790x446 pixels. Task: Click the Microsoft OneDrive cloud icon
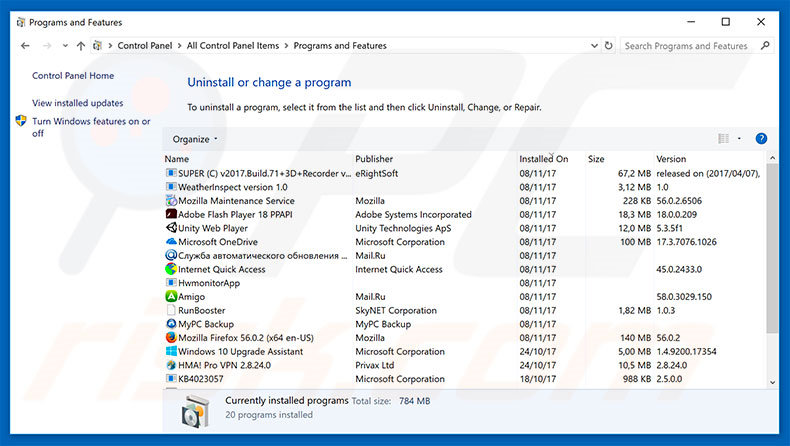point(171,241)
